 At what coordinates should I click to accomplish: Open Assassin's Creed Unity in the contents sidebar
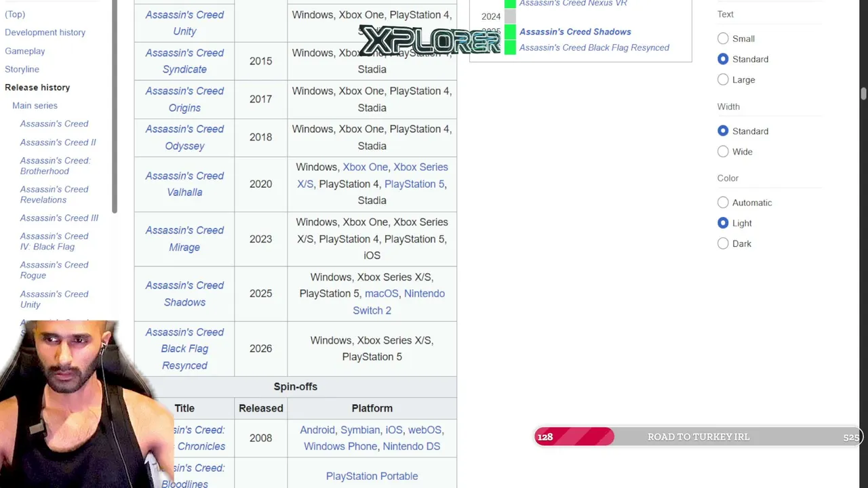pos(54,299)
